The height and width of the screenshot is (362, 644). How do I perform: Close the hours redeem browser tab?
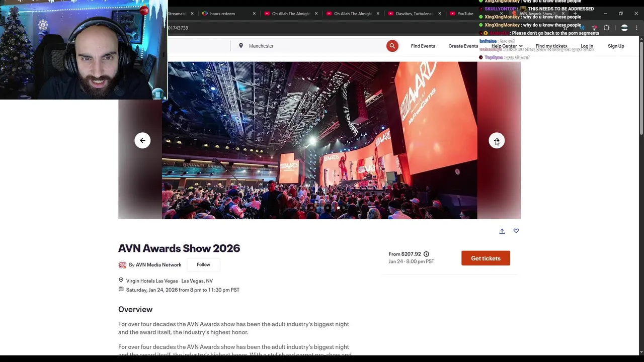pyautogui.click(x=254, y=14)
